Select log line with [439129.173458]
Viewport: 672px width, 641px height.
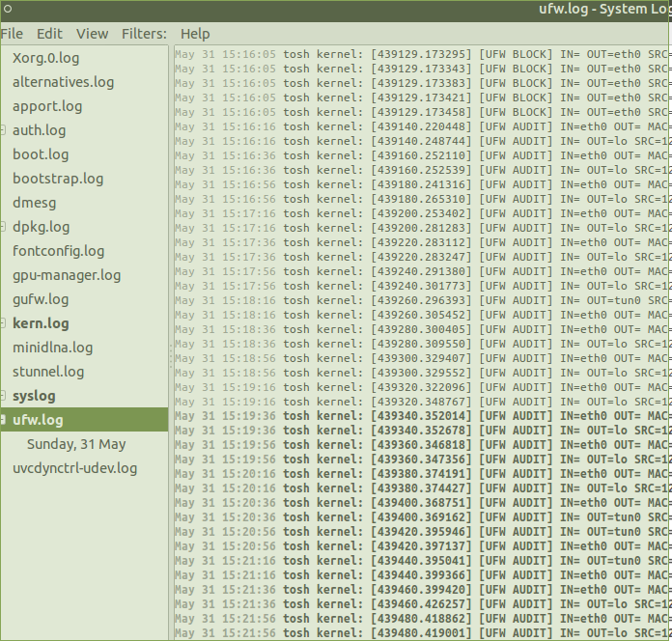[423, 112]
